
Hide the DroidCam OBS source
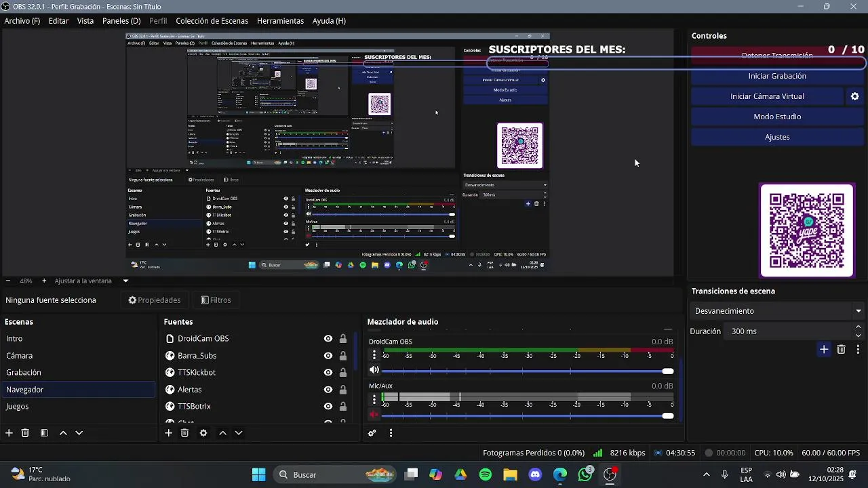[328, 339]
